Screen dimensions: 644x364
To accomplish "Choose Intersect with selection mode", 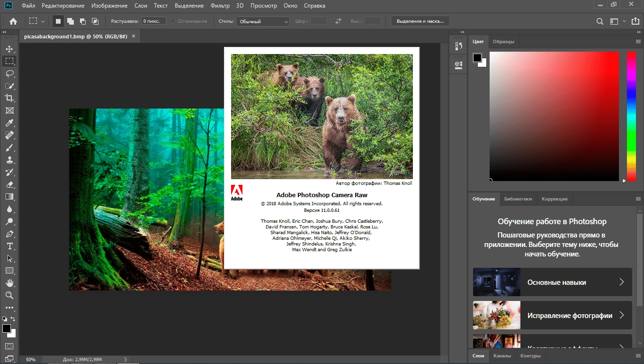I will (95, 21).
